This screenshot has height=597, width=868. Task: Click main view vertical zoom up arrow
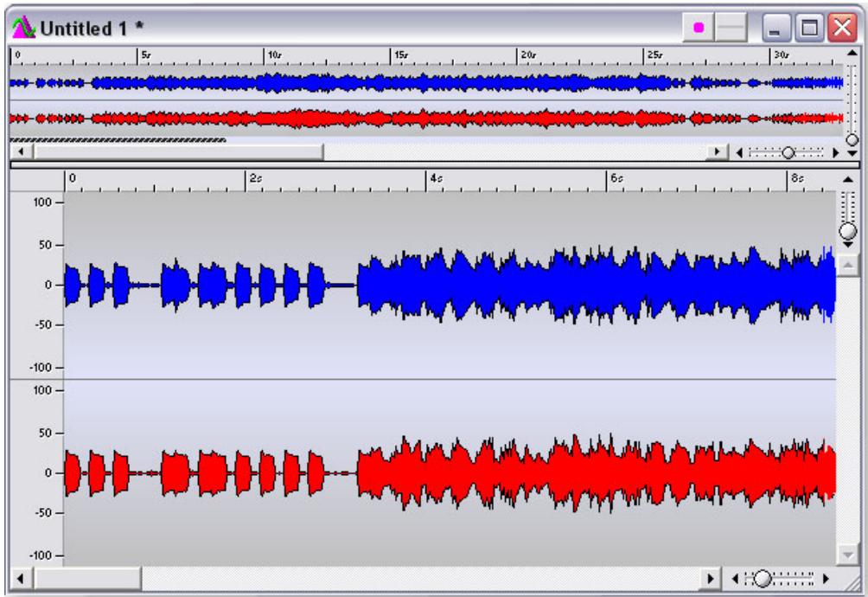coord(846,179)
